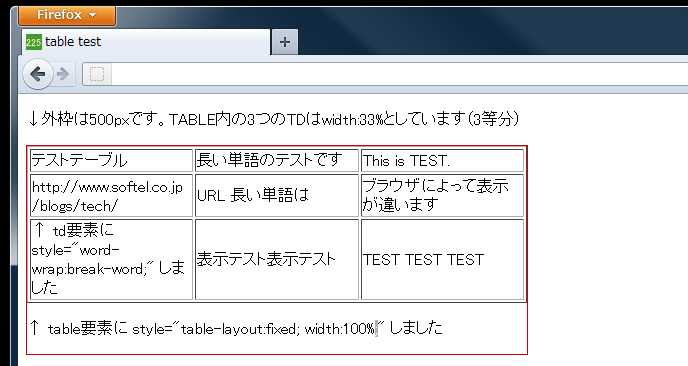This screenshot has width=688, height=366.
Task: Go forward to the next page
Action: [x=63, y=74]
